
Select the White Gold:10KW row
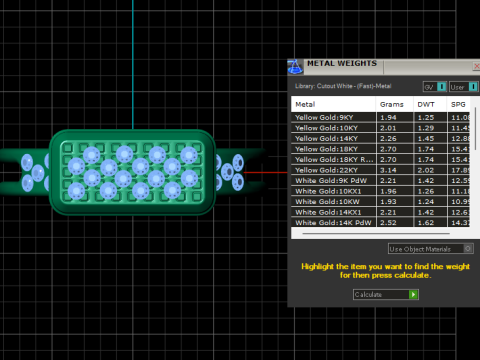381,202
